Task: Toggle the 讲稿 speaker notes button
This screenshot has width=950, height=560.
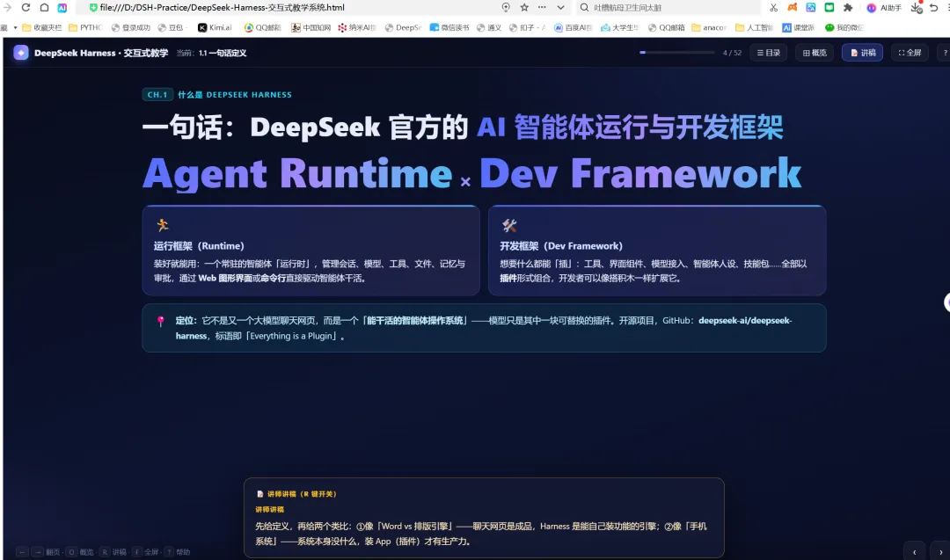Action: coord(862,53)
